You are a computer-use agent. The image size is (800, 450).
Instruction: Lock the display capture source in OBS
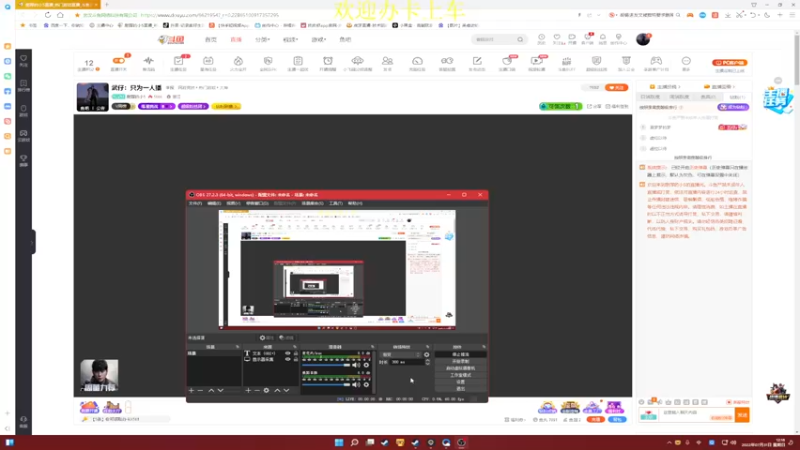(x=295, y=359)
